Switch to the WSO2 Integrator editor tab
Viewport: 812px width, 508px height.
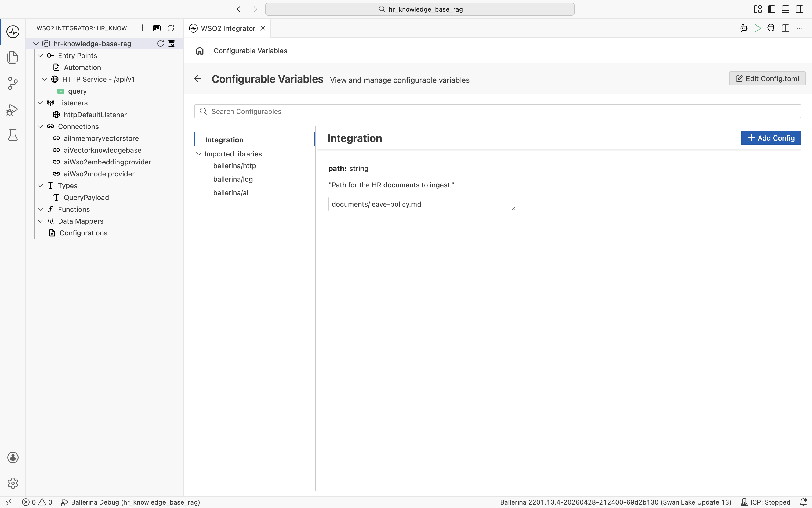coord(228,28)
